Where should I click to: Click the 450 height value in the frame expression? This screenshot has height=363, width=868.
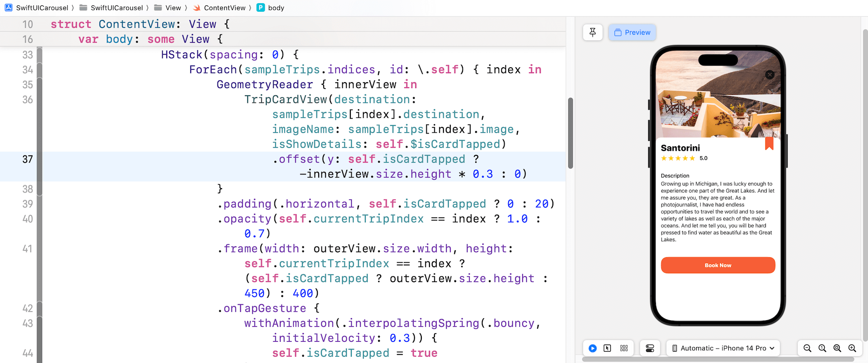click(x=255, y=293)
